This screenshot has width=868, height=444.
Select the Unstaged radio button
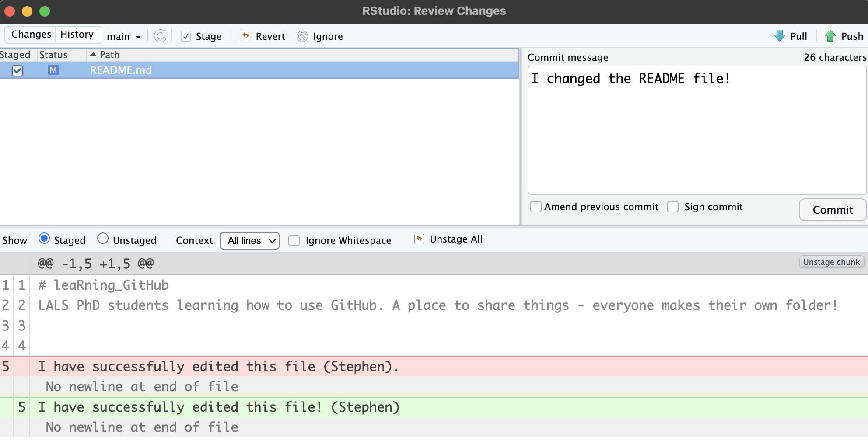(x=103, y=239)
